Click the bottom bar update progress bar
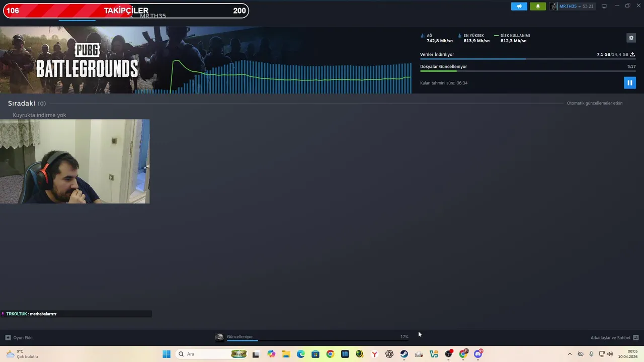Image resolution: width=644 pixels, height=362 pixels. [x=317, y=341]
